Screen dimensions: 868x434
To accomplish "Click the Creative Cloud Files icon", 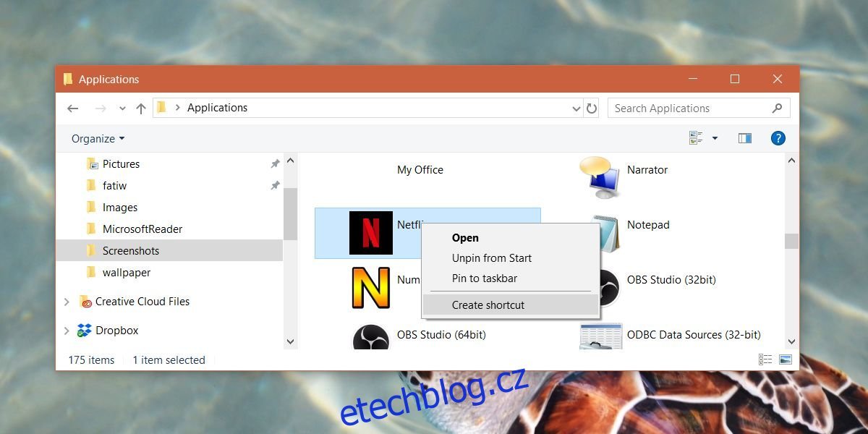I will point(85,302).
